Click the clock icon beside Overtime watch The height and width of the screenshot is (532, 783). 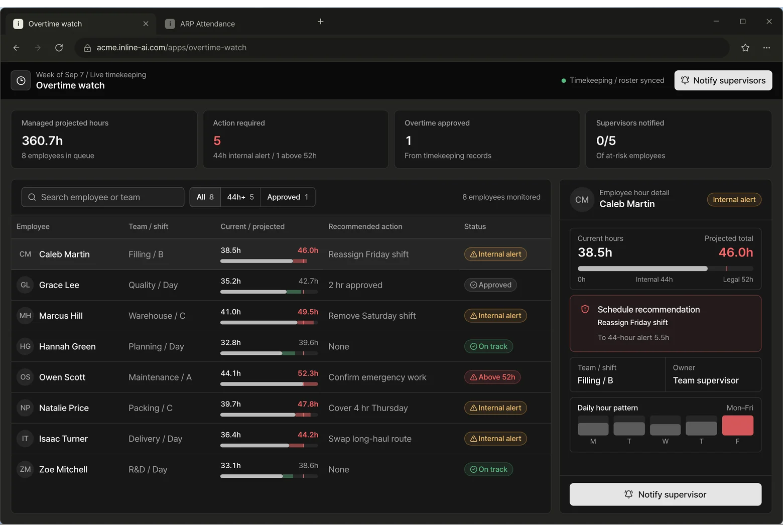[21, 80]
